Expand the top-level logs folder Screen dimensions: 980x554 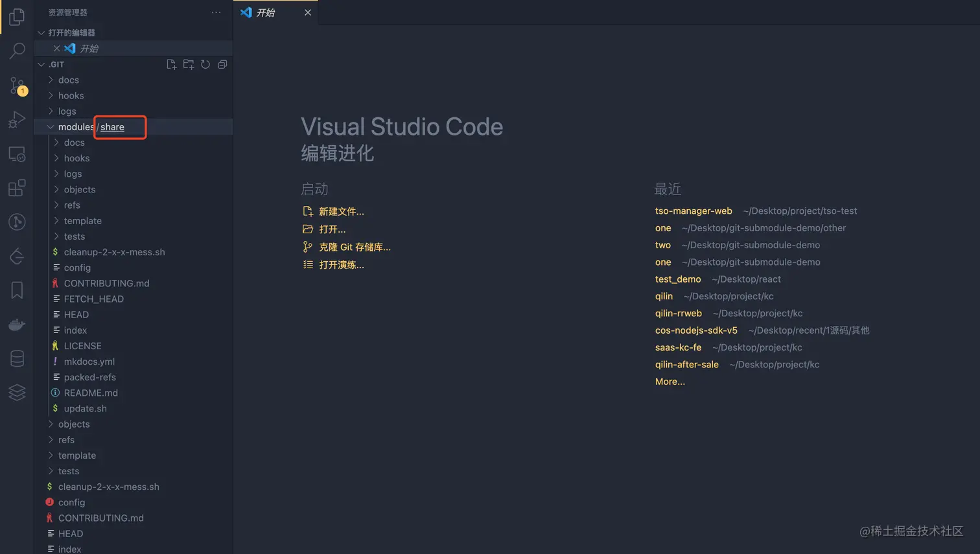134,111
